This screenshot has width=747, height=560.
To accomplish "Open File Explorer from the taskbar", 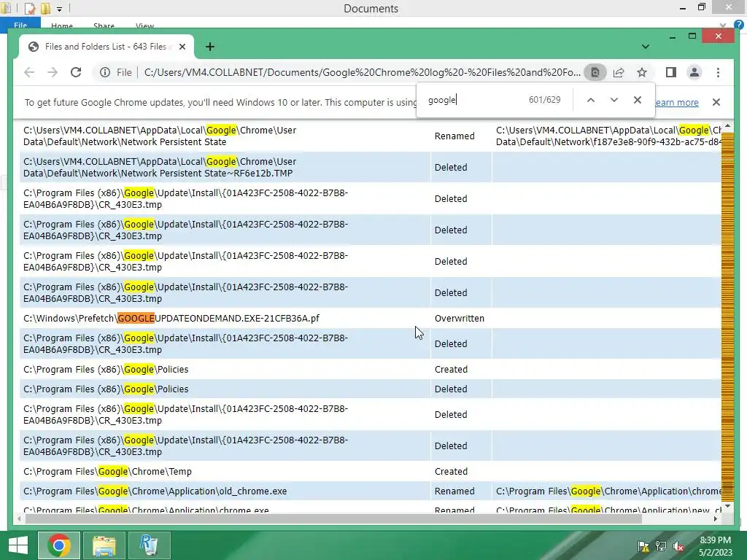I will (104, 545).
